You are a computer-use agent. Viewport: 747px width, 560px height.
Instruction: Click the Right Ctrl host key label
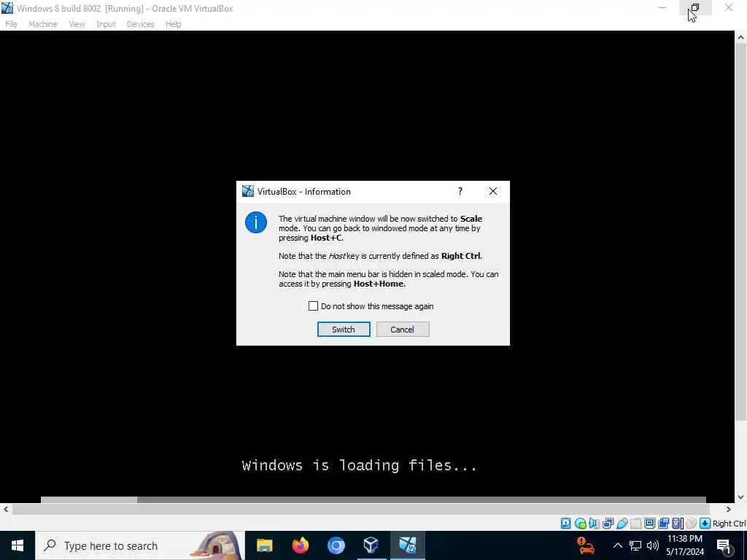point(729,524)
